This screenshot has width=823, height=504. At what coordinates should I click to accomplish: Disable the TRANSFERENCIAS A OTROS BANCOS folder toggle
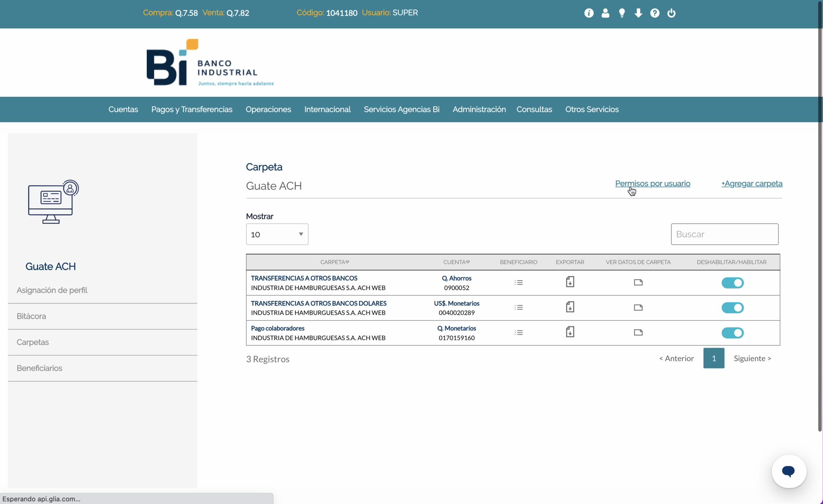pos(732,283)
